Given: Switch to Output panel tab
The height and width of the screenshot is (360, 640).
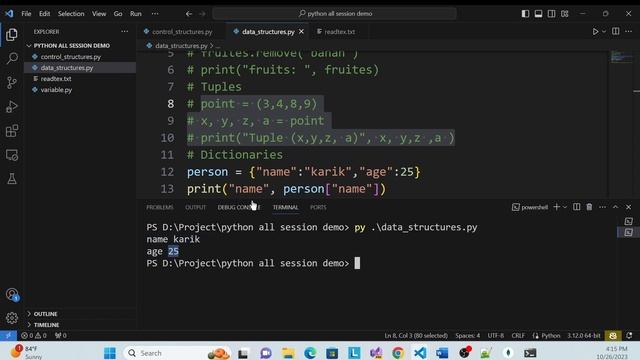Looking at the screenshot, I should click(196, 207).
